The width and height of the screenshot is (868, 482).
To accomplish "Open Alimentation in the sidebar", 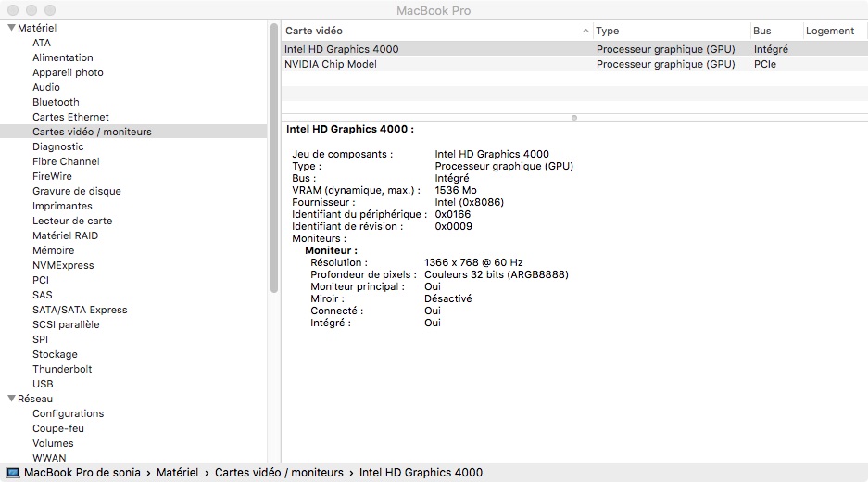I will coord(63,57).
